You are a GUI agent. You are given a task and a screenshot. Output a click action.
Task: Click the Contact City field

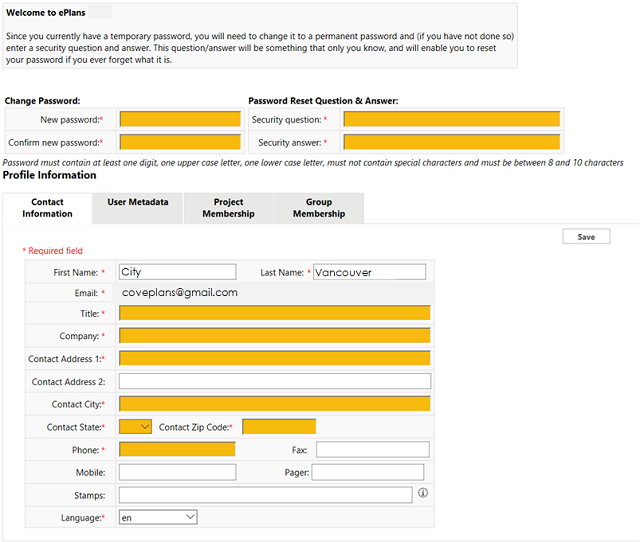275,404
